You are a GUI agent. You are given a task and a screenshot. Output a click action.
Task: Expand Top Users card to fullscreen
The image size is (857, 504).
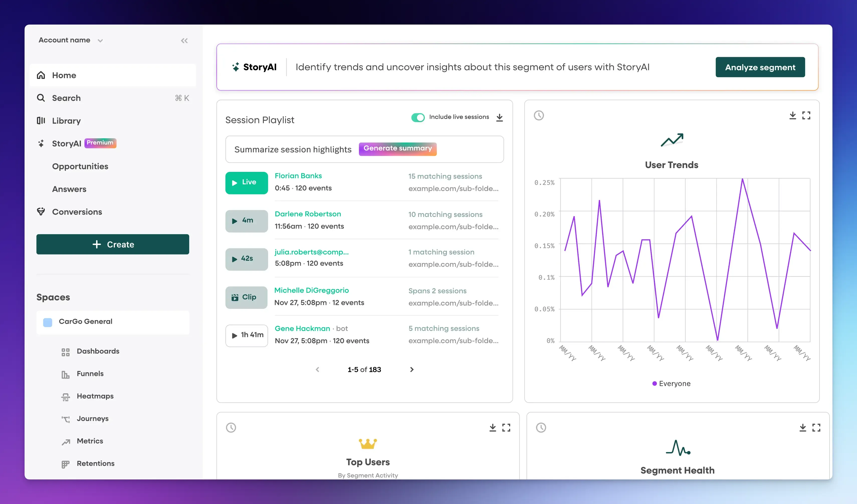[x=506, y=428]
